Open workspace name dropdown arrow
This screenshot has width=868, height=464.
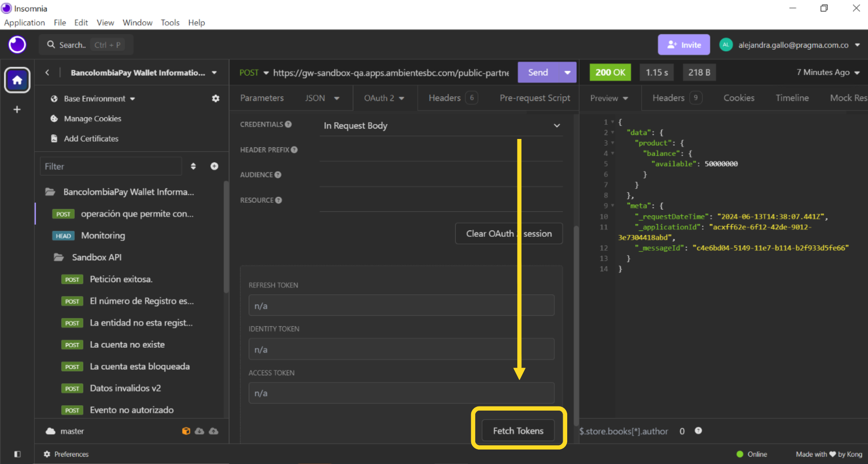214,72
